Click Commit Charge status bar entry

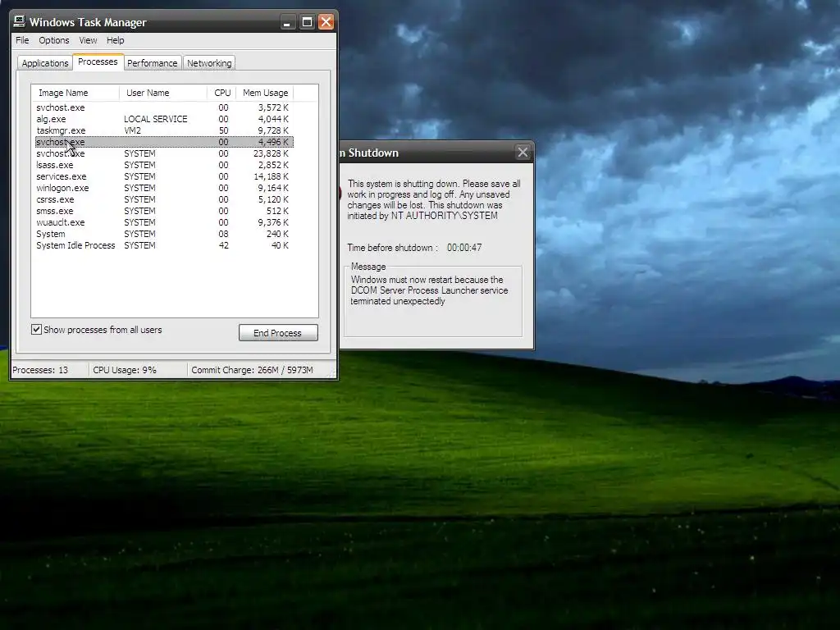click(253, 370)
